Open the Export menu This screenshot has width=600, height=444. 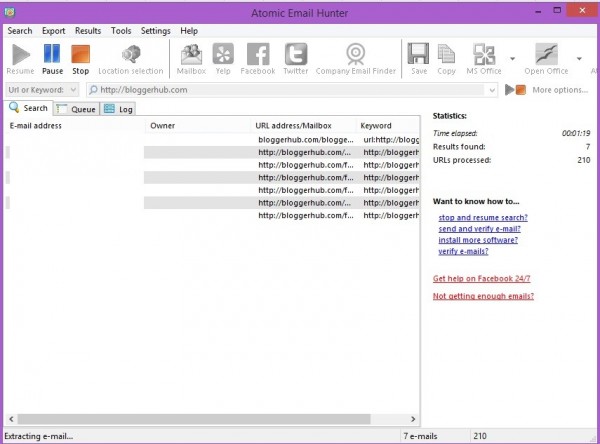(x=54, y=31)
